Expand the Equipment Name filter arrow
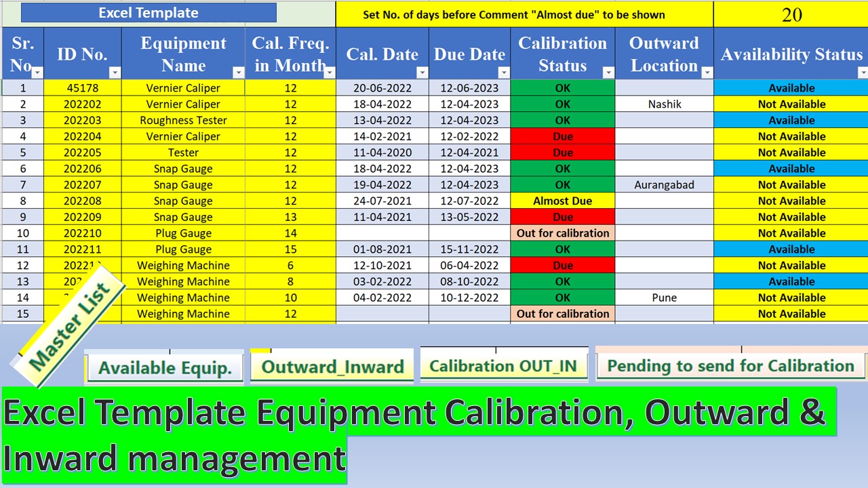868x488 pixels. (238, 73)
